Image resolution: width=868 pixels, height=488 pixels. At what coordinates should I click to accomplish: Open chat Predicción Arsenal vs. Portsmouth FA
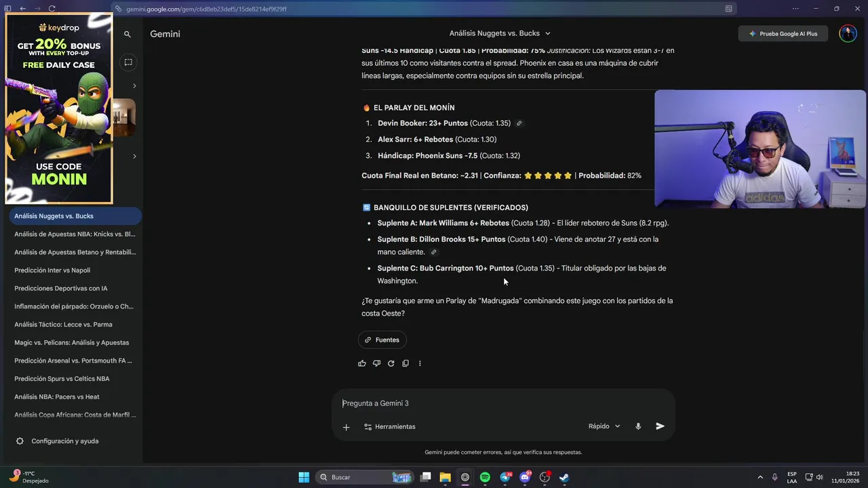point(75,361)
